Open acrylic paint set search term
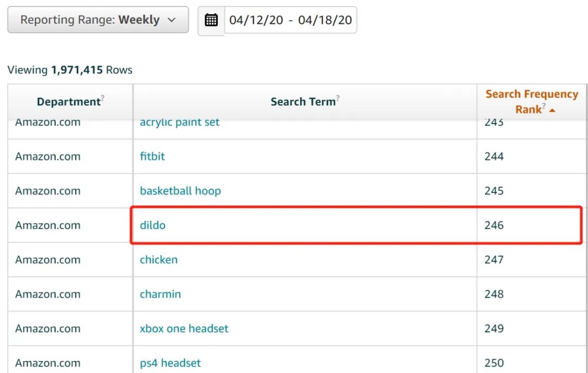 click(180, 123)
